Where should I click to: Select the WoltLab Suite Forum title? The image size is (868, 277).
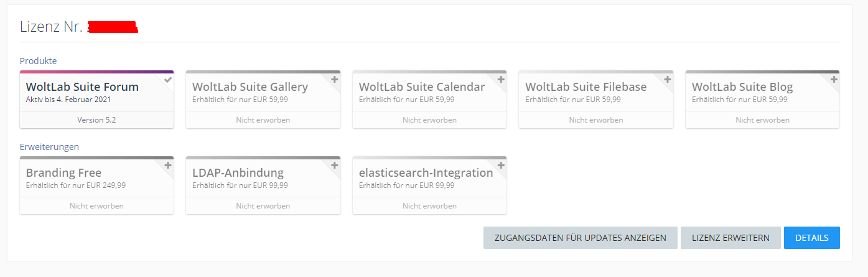(x=82, y=87)
